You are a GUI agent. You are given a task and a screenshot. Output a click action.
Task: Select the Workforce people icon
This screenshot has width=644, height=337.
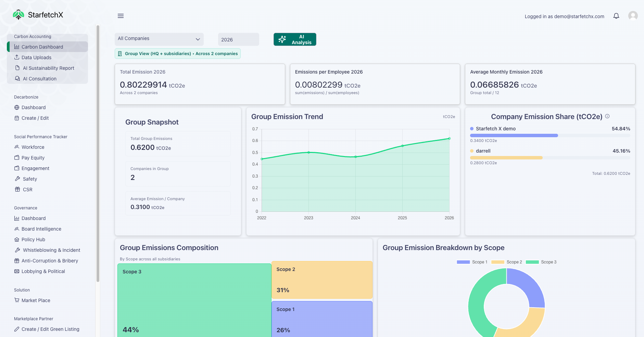point(16,147)
